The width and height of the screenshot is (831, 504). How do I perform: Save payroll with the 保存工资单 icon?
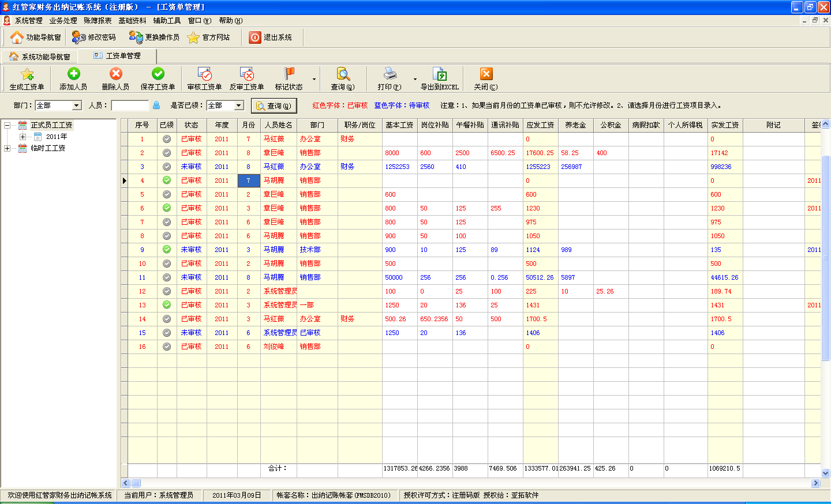[158, 74]
